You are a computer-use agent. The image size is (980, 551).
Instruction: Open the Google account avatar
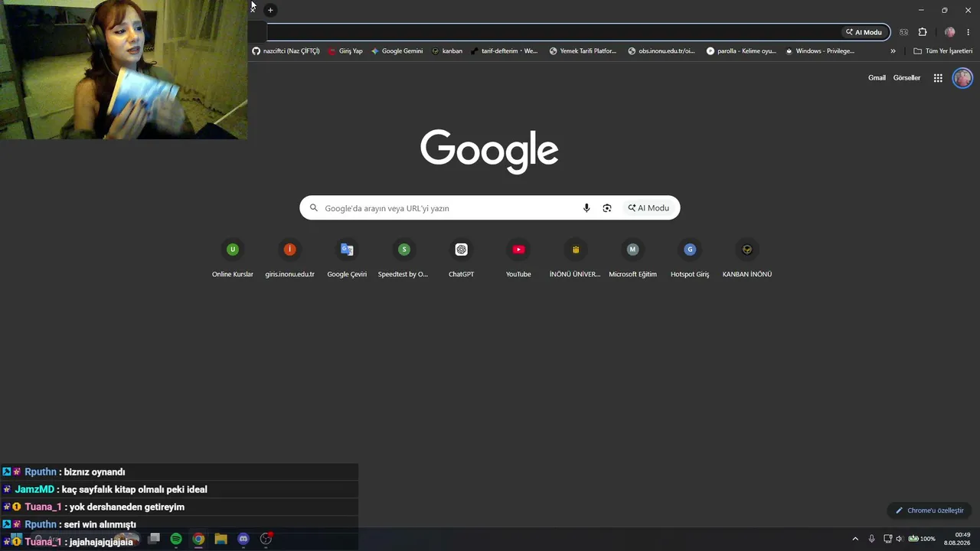point(962,78)
